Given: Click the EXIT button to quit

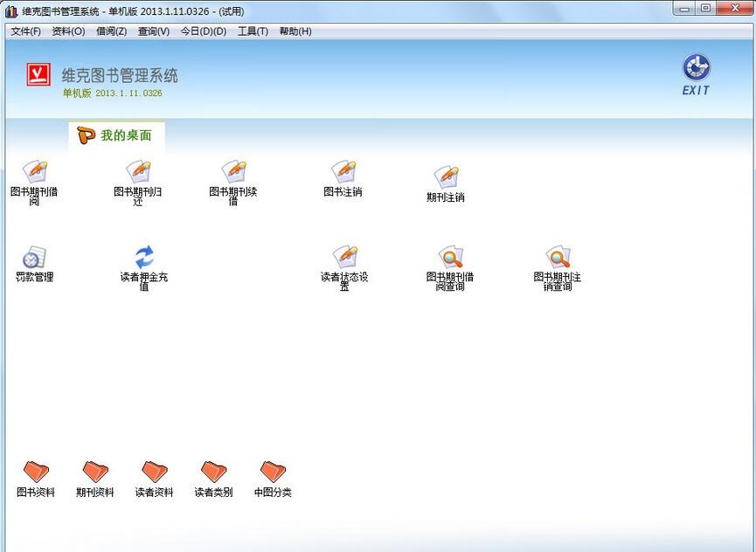Looking at the screenshot, I should [x=696, y=72].
